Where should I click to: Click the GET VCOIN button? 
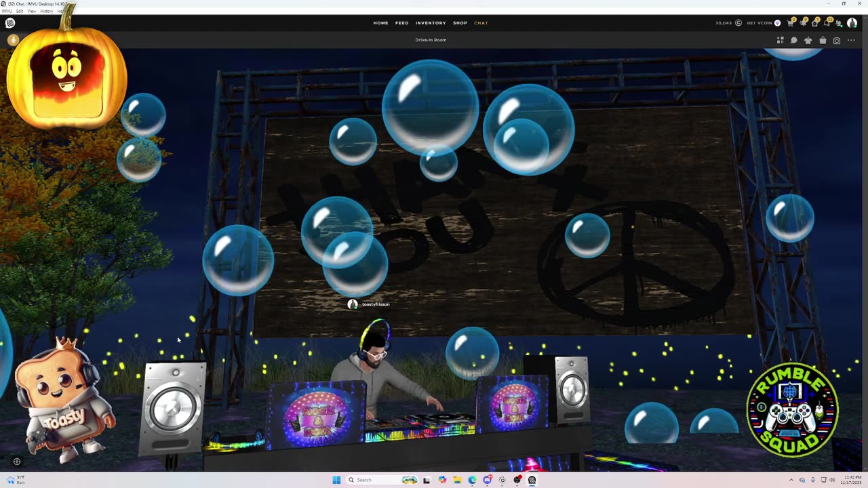click(764, 23)
